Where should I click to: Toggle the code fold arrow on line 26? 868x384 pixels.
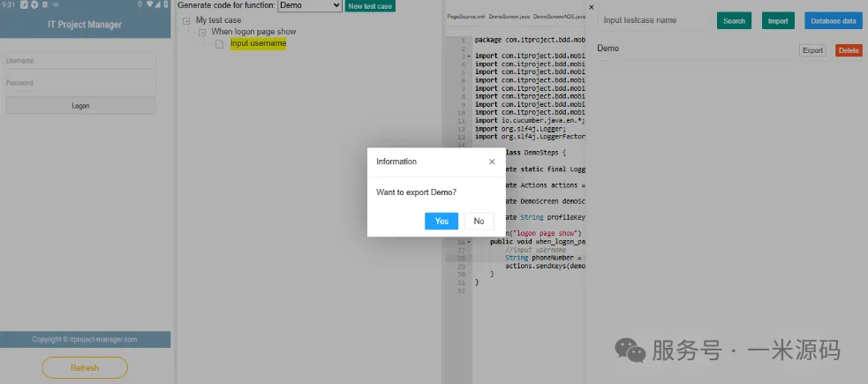click(x=469, y=242)
